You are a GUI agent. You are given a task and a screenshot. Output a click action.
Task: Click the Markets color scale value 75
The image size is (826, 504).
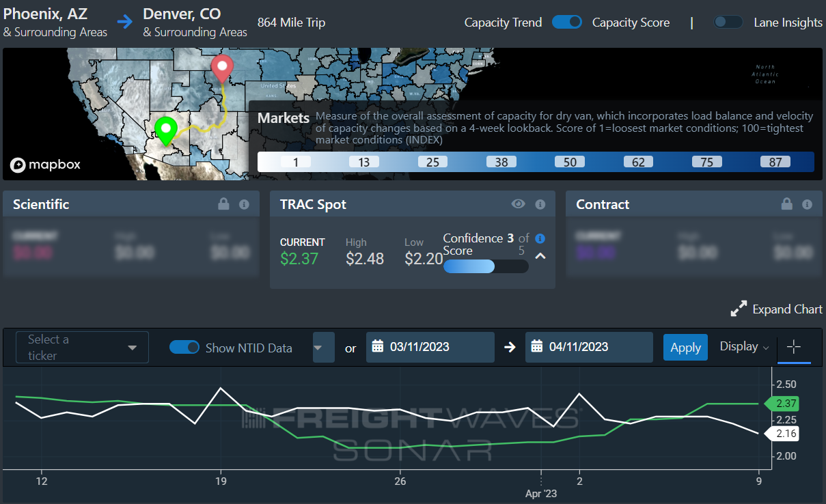point(706,162)
